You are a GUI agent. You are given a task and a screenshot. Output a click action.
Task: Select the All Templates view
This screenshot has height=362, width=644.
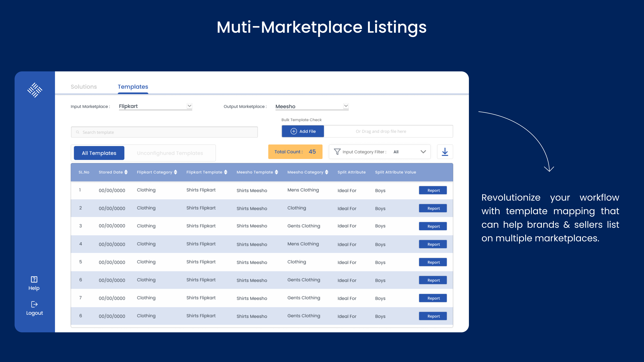99,153
